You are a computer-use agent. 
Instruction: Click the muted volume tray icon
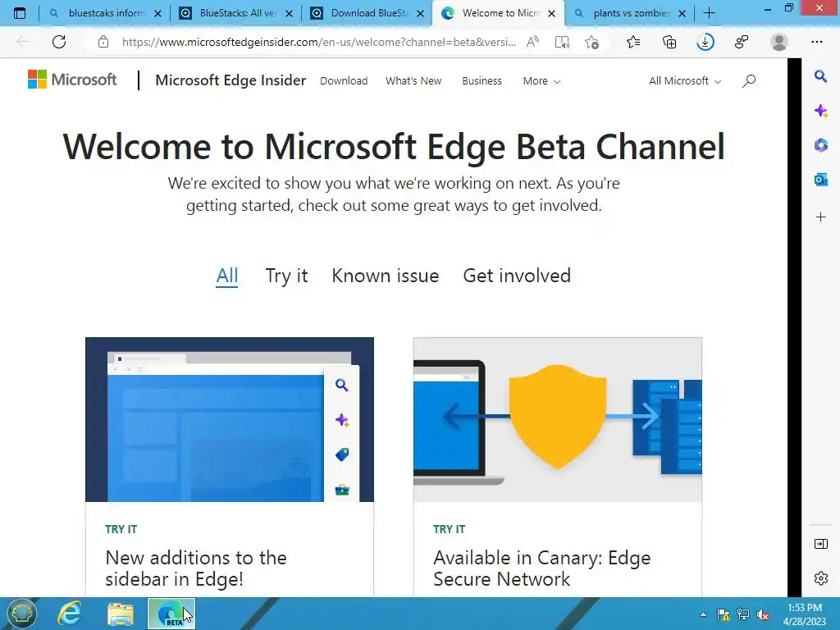[763, 614]
